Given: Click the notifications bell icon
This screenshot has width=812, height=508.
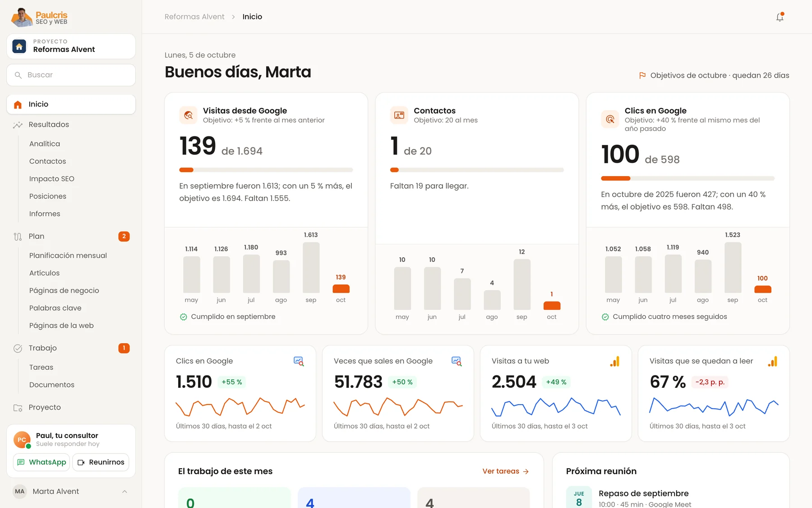Looking at the screenshot, I should (780, 17).
